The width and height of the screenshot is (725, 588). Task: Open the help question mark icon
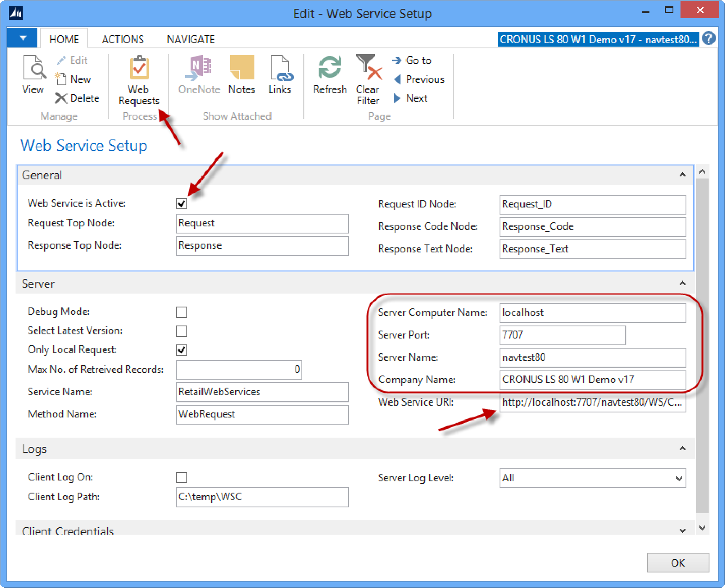point(709,39)
